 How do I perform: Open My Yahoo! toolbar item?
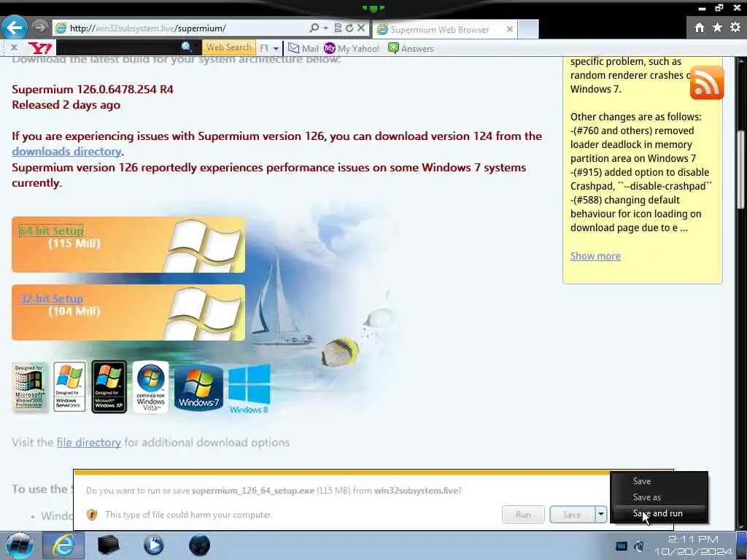point(352,49)
